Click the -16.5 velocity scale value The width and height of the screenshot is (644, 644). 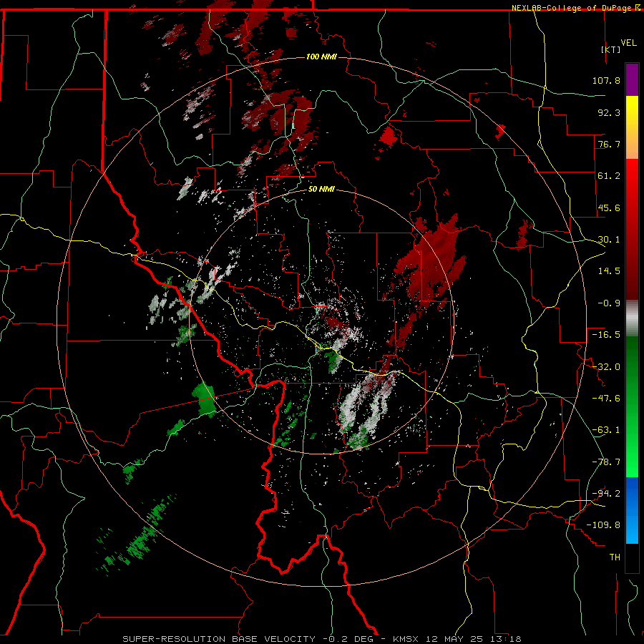click(606, 335)
